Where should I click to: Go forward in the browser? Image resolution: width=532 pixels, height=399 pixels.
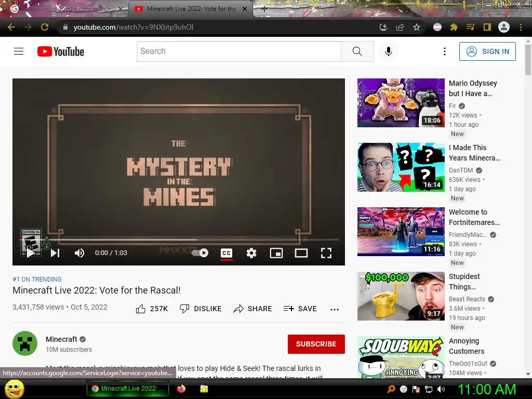(x=28, y=27)
